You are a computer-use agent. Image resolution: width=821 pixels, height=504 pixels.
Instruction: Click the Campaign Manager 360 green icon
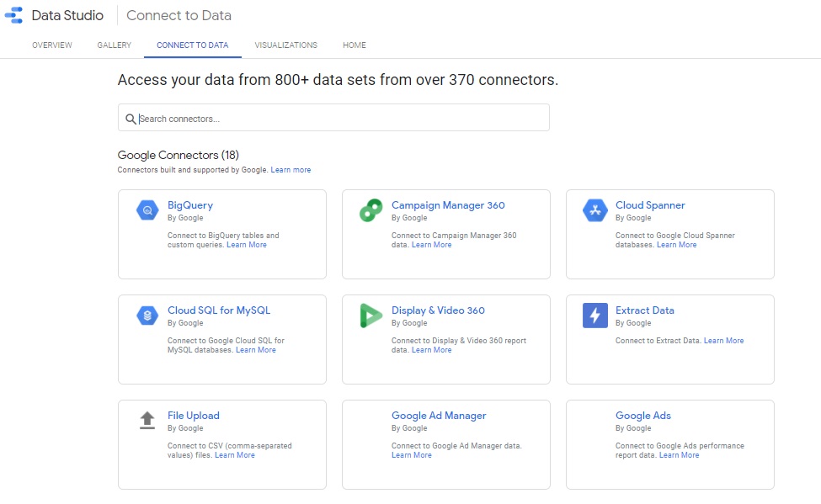(371, 211)
